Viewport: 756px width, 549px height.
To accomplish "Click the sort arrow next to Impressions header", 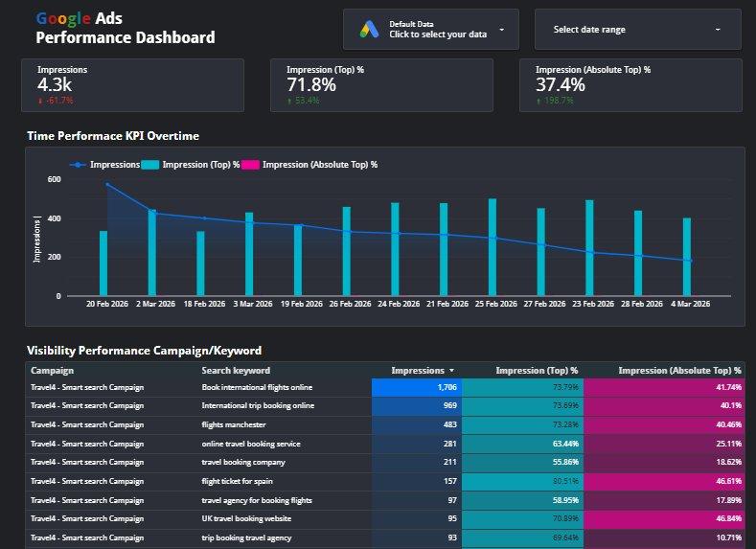I will (x=451, y=371).
